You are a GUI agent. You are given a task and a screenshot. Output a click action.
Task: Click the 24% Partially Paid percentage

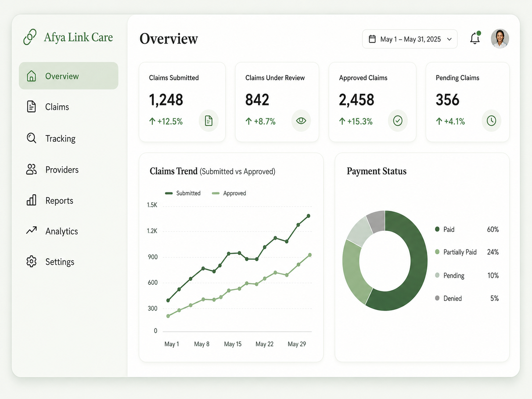click(x=493, y=252)
